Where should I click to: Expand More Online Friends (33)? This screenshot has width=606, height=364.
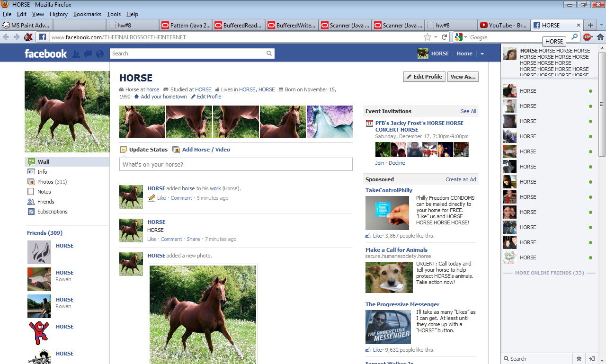coord(550,273)
